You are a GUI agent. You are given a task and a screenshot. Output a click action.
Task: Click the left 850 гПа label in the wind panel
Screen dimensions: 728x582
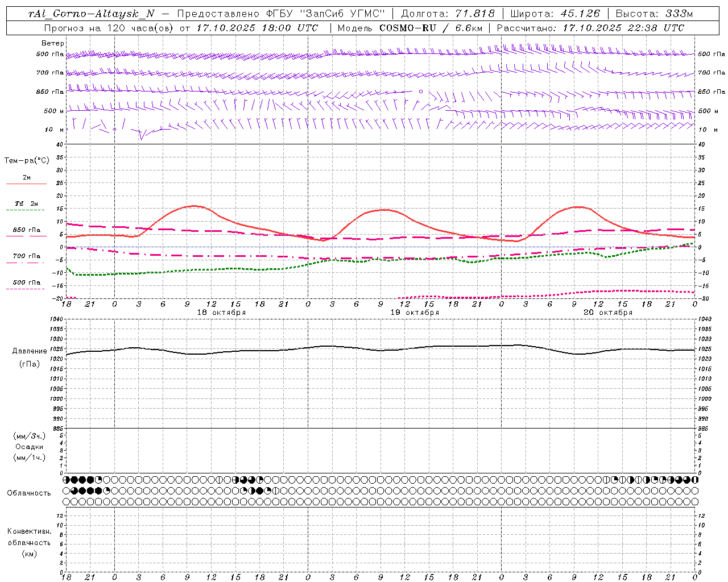(50, 92)
